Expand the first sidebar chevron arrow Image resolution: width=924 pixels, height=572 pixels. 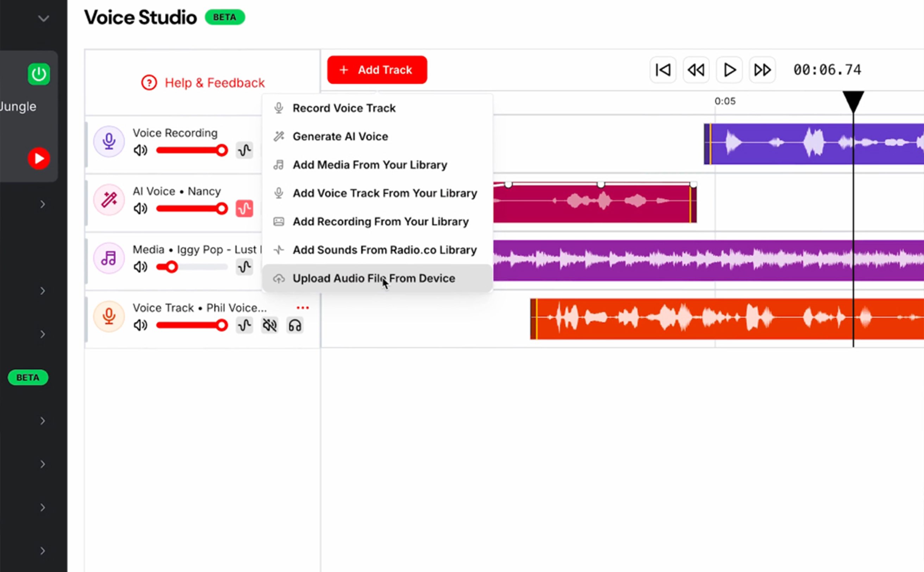pyautogui.click(x=42, y=204)
